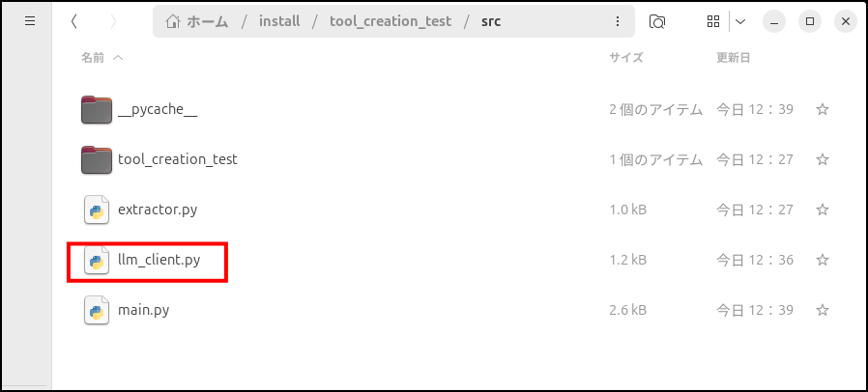The image size is (868, 392).
Task: Select the __pycache__ folder icon
Action: coord(97,109)
